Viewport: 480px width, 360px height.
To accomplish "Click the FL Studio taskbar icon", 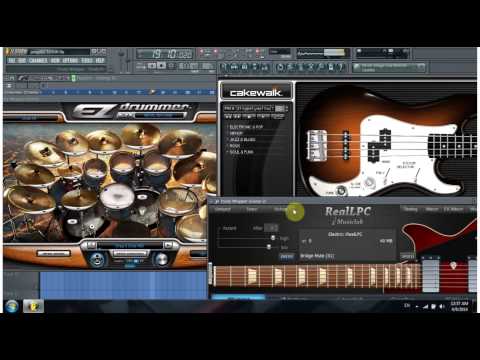I will (x=33, y=306).
